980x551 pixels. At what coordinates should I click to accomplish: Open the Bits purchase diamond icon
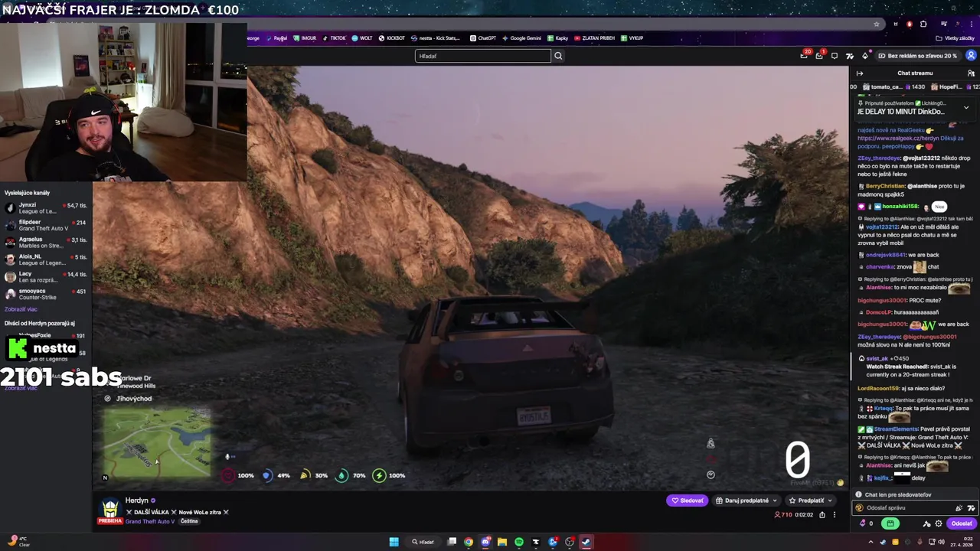[x=865, y=56]
